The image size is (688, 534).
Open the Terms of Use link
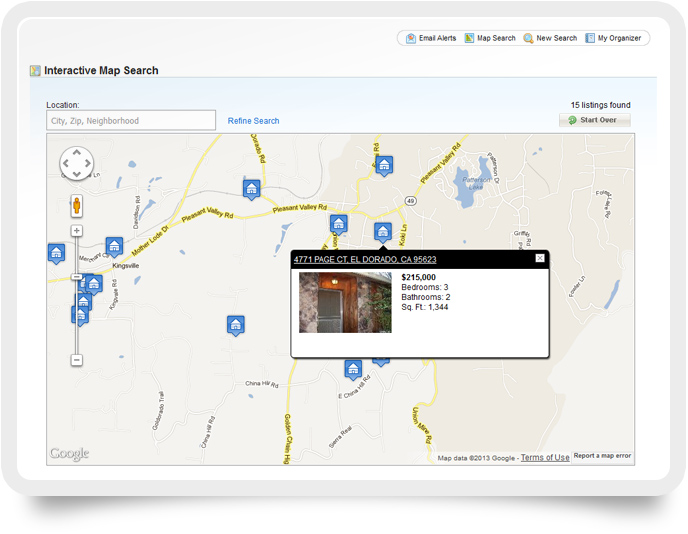[545, 458]
